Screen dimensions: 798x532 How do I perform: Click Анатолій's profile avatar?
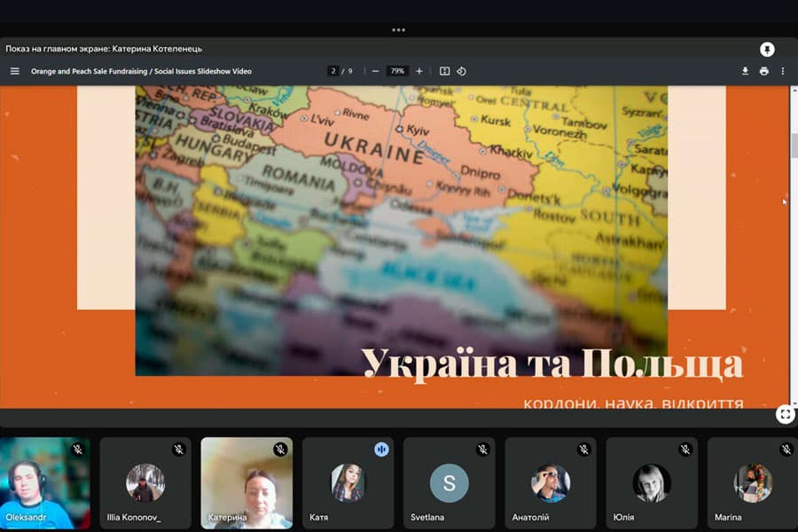[551, 483]
